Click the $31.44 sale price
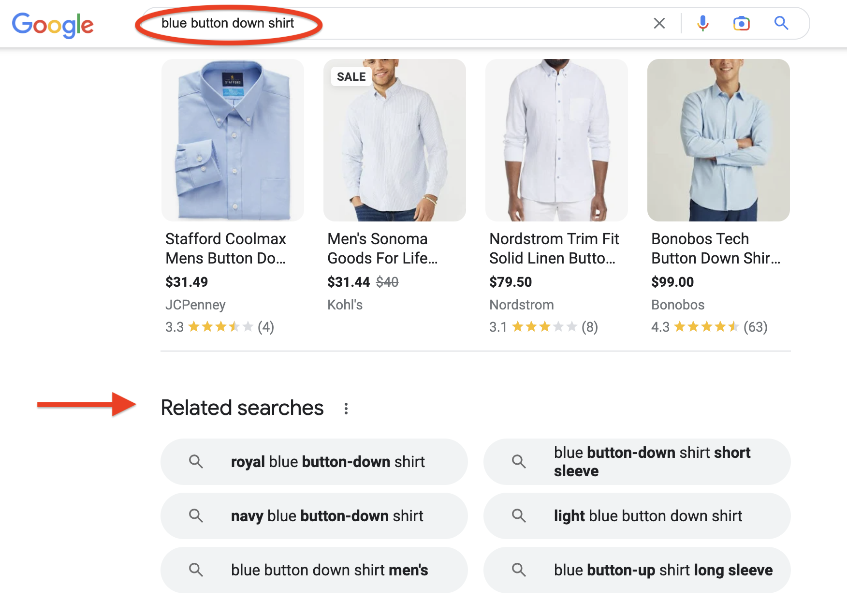This screenshot has height=616, width=847. coord(349,282)
